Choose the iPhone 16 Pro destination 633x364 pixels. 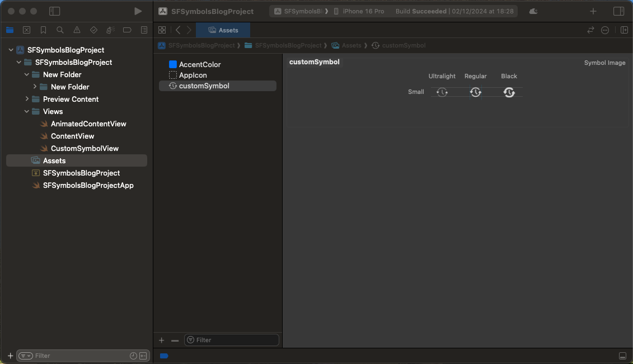(x=359, y=11)
